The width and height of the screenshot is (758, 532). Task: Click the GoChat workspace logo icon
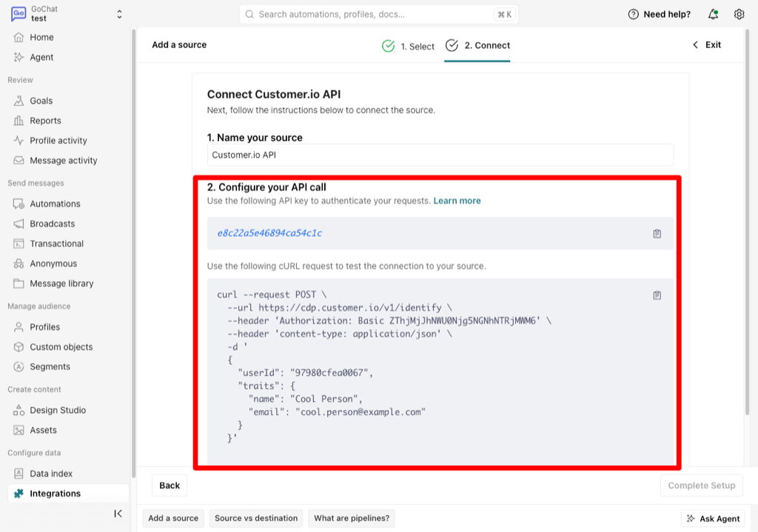pyautogui.click(x=19, y=13)
